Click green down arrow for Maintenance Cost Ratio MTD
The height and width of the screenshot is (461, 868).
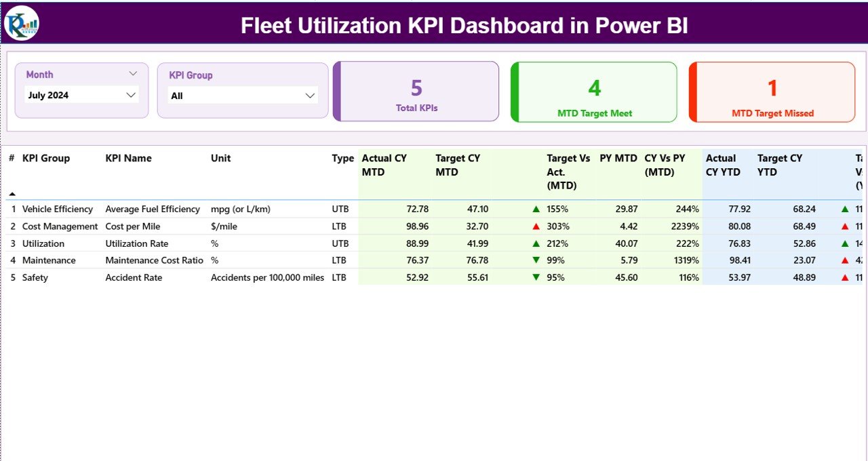tap(536, 260)
